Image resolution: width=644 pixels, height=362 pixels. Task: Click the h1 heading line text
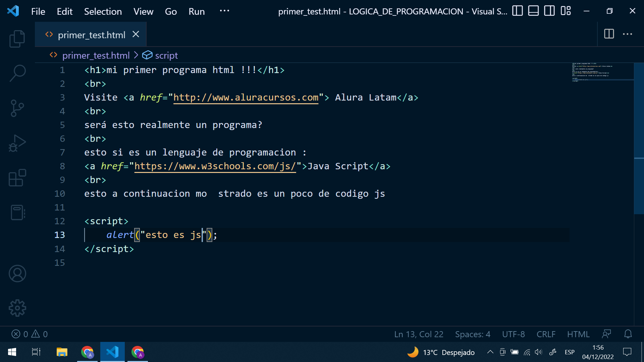(184, 70)
